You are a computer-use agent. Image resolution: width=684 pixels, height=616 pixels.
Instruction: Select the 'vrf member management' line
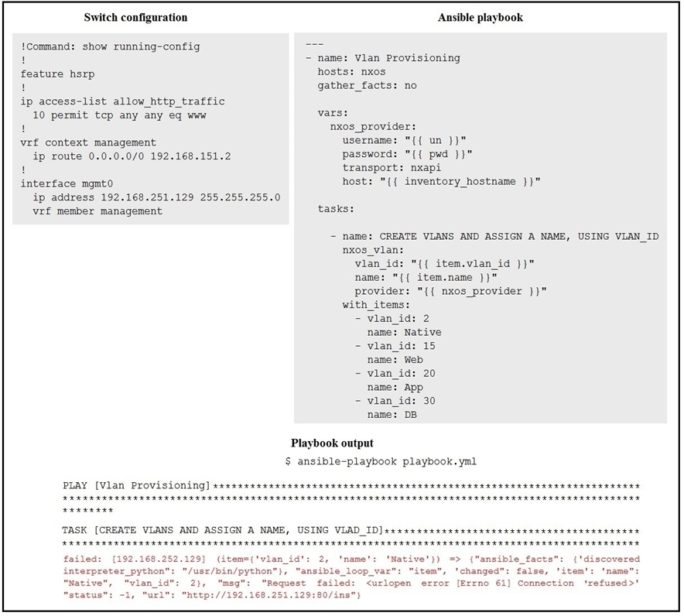tap(97, 211)
